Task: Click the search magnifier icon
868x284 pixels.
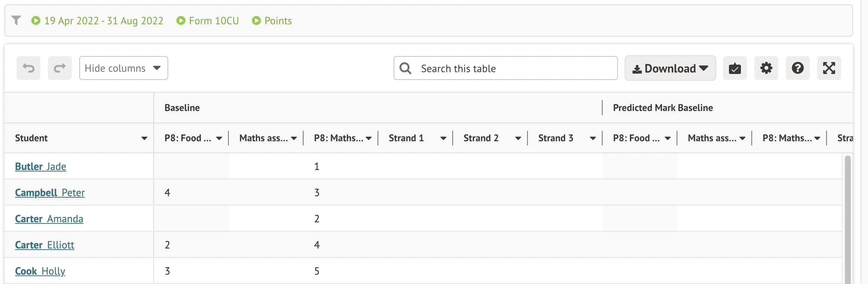Action: point(405,68)
